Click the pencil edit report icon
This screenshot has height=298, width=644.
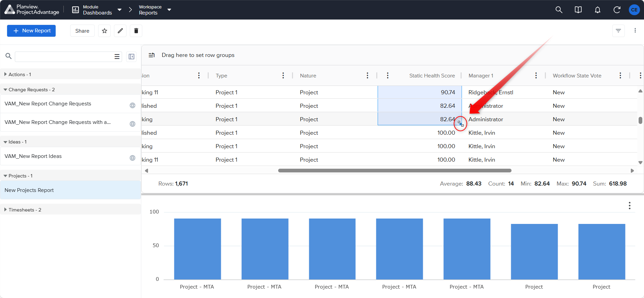pos(120,31)
